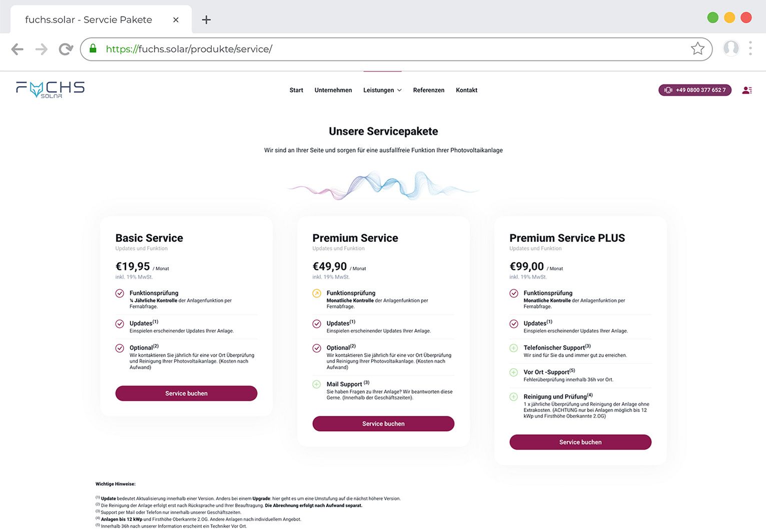Open browser three-dot options menu

(750, 48)
